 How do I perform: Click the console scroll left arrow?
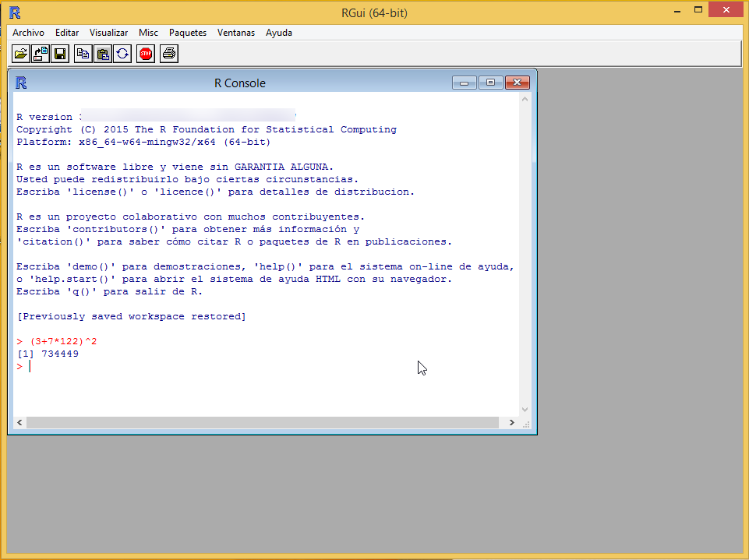click(x=19, y=422)
